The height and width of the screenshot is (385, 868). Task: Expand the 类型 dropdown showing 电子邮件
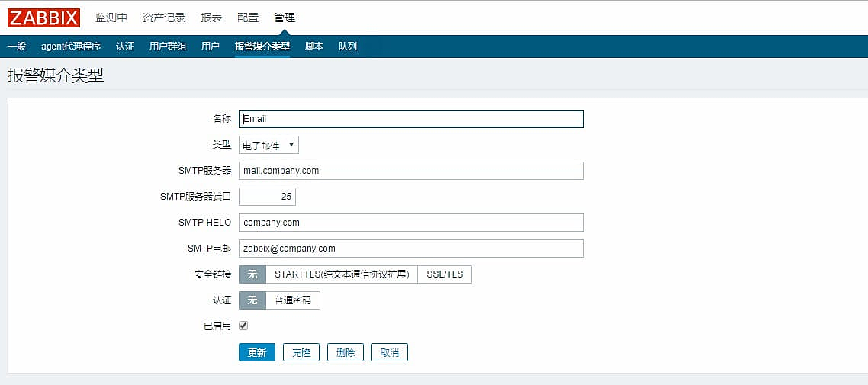268,145
